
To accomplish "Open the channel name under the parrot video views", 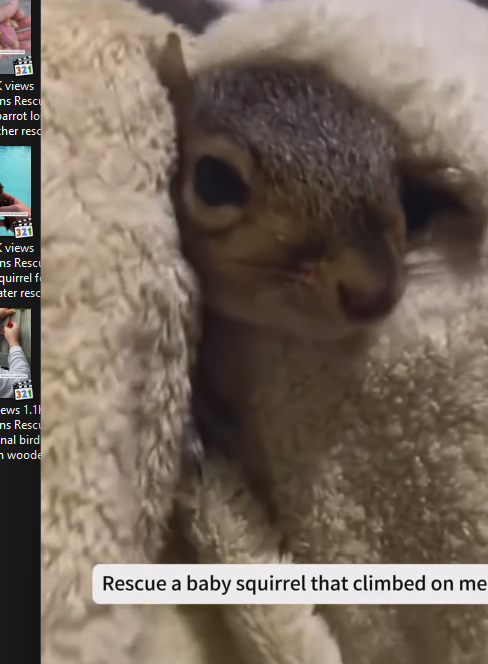I will pos(20,101).
